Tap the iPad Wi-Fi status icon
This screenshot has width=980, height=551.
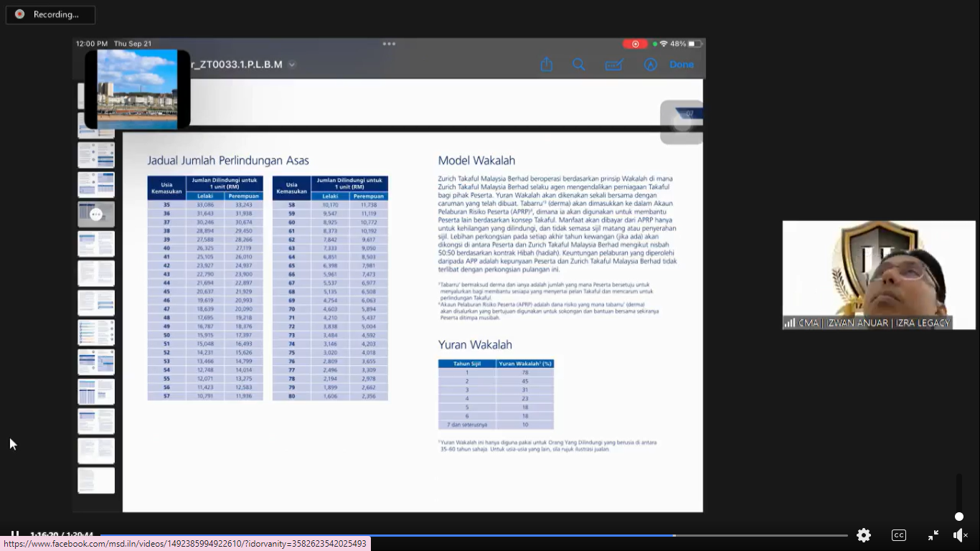tap(664, 44)
